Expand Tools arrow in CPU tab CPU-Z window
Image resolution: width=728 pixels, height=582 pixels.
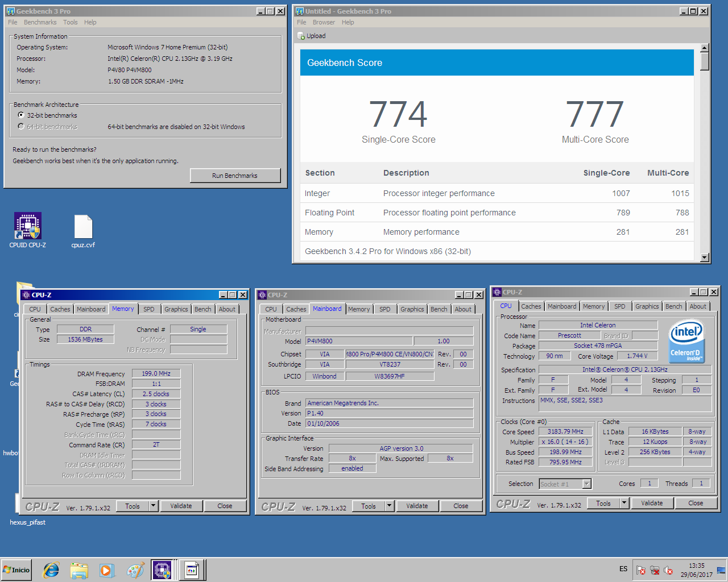click(x=624, y=503)
